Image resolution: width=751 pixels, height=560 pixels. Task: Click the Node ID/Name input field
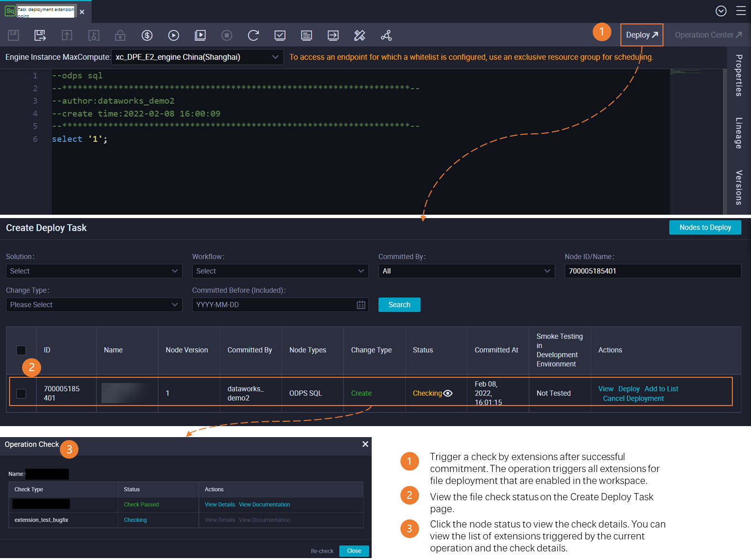click(x=653, y=271)
